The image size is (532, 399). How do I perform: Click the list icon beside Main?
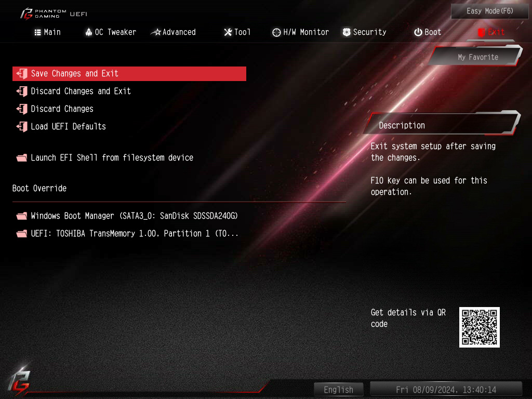click(37, 32)
